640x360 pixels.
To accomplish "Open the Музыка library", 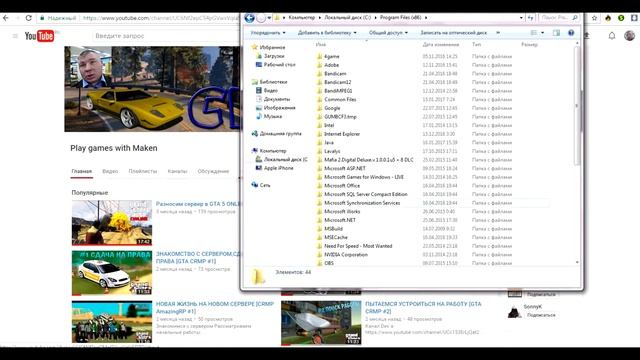I will coord(273,116).
